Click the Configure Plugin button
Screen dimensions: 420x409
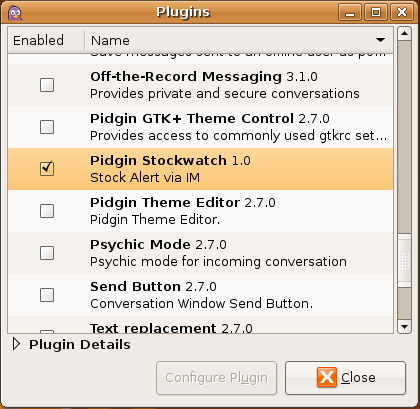(x=217, y=378)
